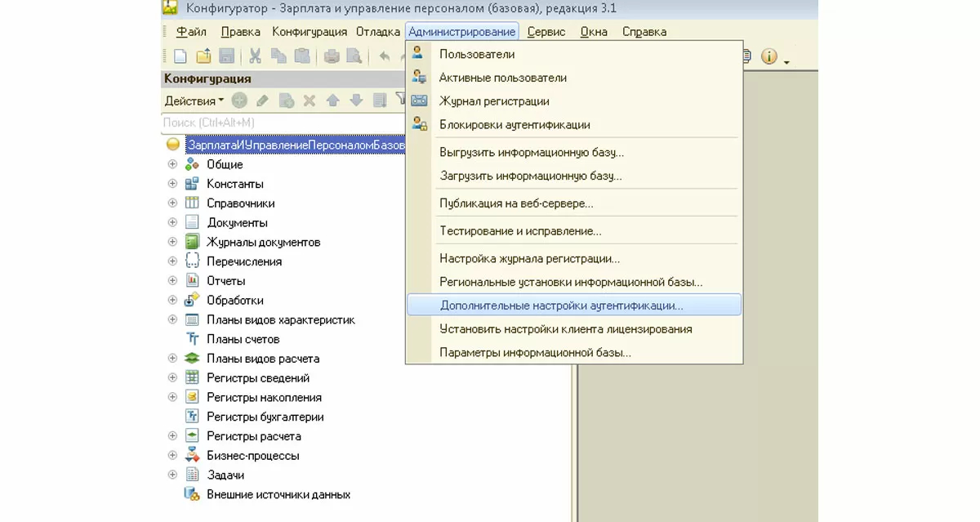
Task: Click the Active users icon
Action: (419, 78)
